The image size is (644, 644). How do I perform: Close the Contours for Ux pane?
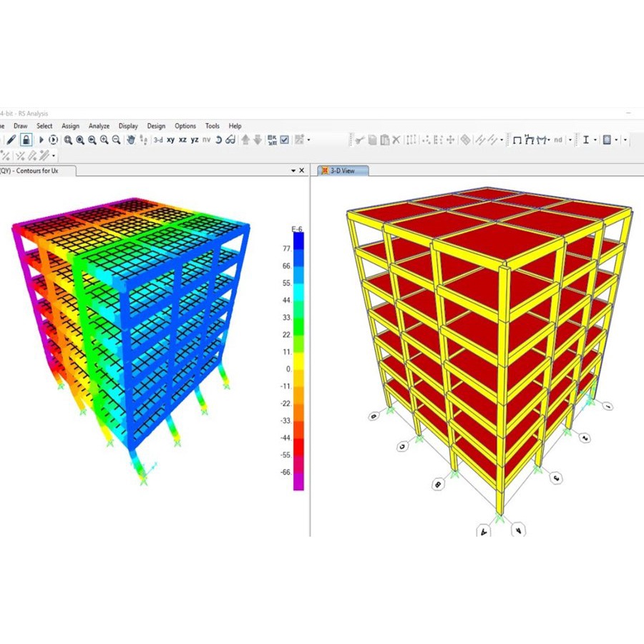(301, 170)
